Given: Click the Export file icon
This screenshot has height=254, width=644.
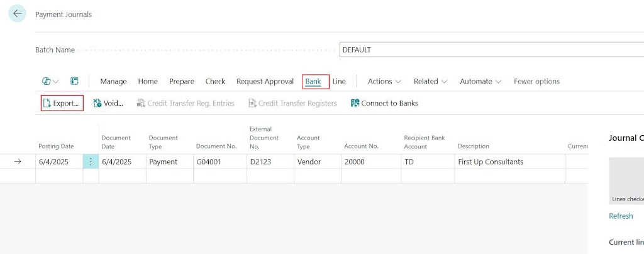Looking at the screenshot, I should 47,103.
